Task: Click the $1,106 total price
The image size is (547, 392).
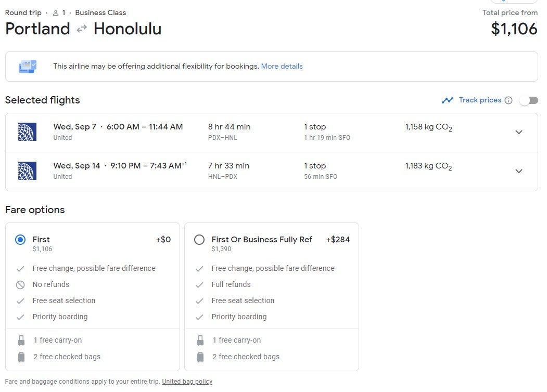Action: point(514,29)
